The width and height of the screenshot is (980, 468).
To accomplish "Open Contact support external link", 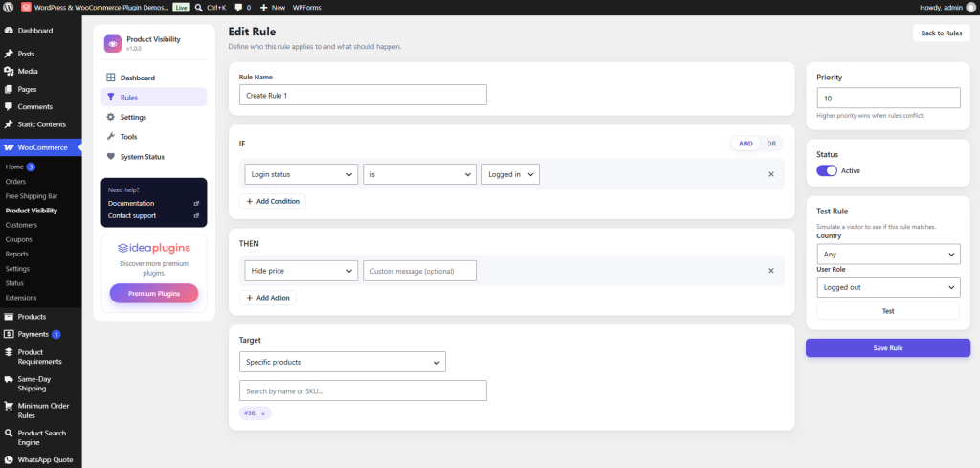I will coord(196,216).
